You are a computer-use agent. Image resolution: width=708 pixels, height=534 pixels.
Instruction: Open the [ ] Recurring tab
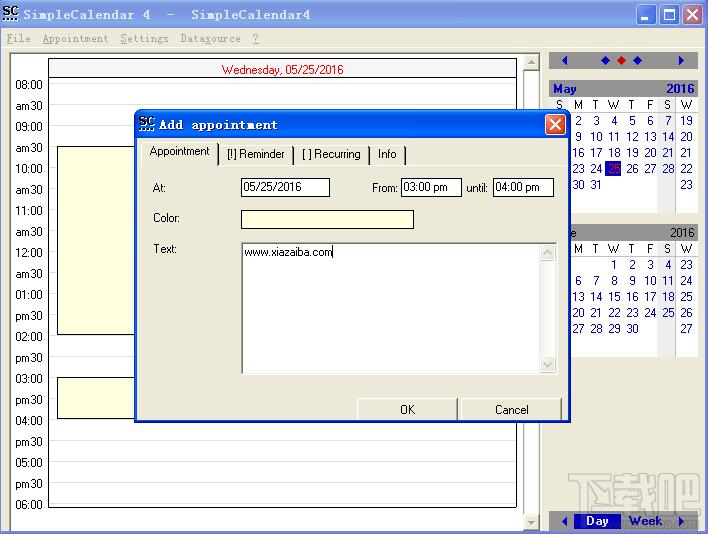[331, 154]
